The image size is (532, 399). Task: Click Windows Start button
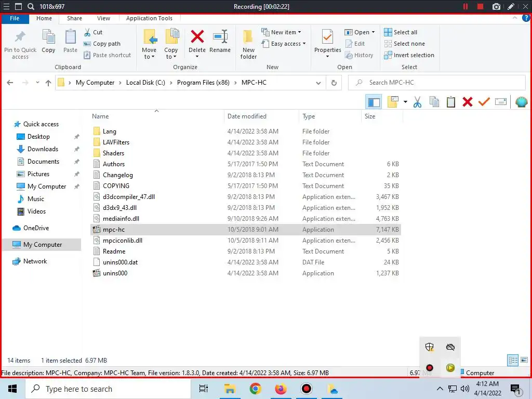[12, 389]
